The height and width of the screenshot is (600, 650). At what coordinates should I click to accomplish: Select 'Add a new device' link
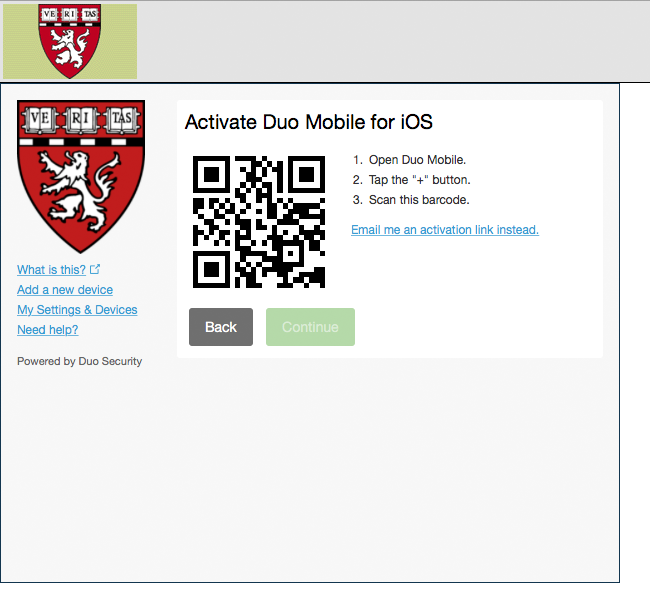pyautogui.click(x=65, y=290)
